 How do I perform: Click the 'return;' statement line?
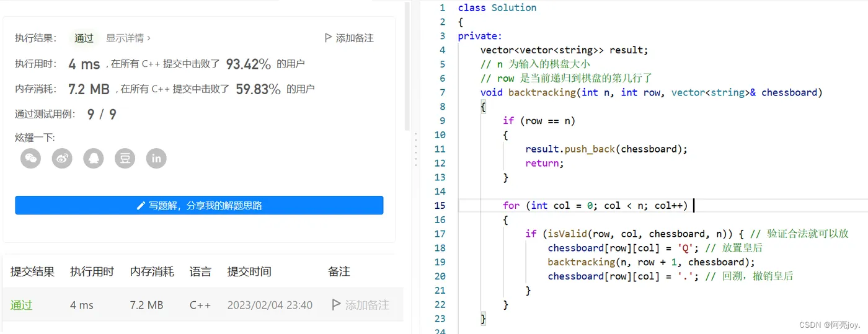tap(544, 163)
